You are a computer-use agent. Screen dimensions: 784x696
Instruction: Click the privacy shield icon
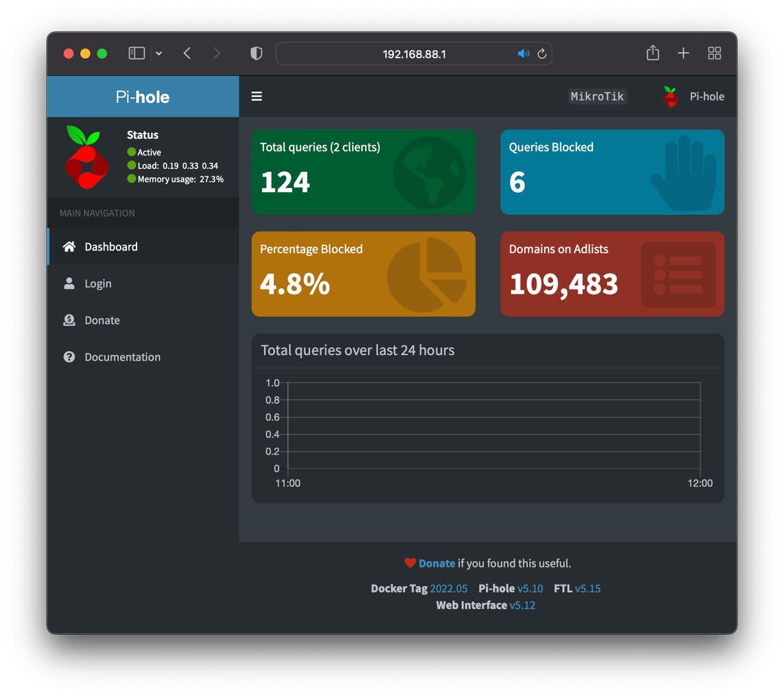257,53
